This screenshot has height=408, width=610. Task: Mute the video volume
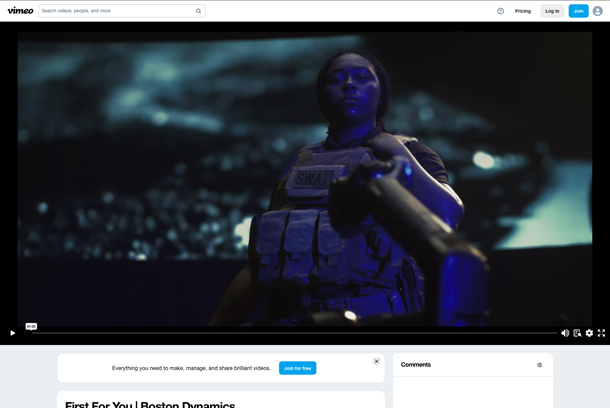(565, 333)
